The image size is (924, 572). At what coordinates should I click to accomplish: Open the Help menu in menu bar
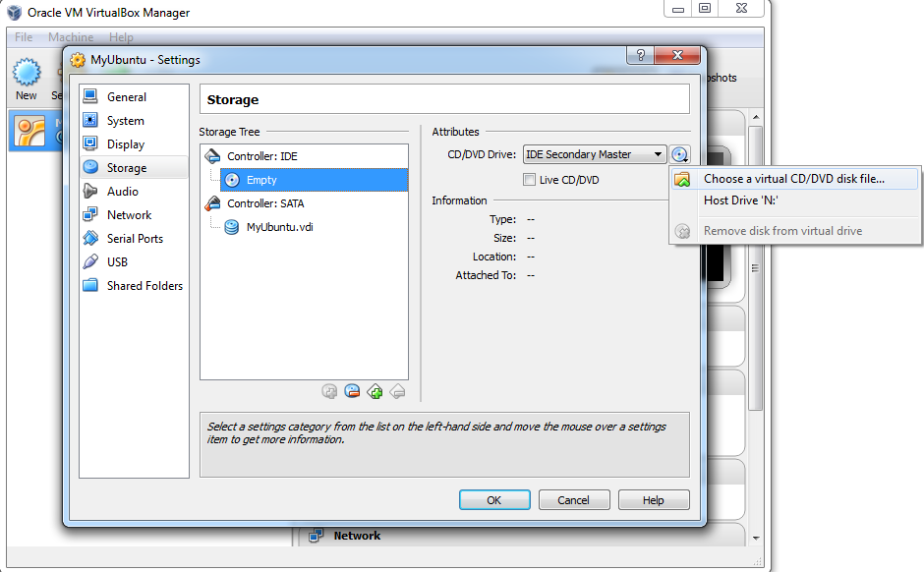[x=121, y=37]
